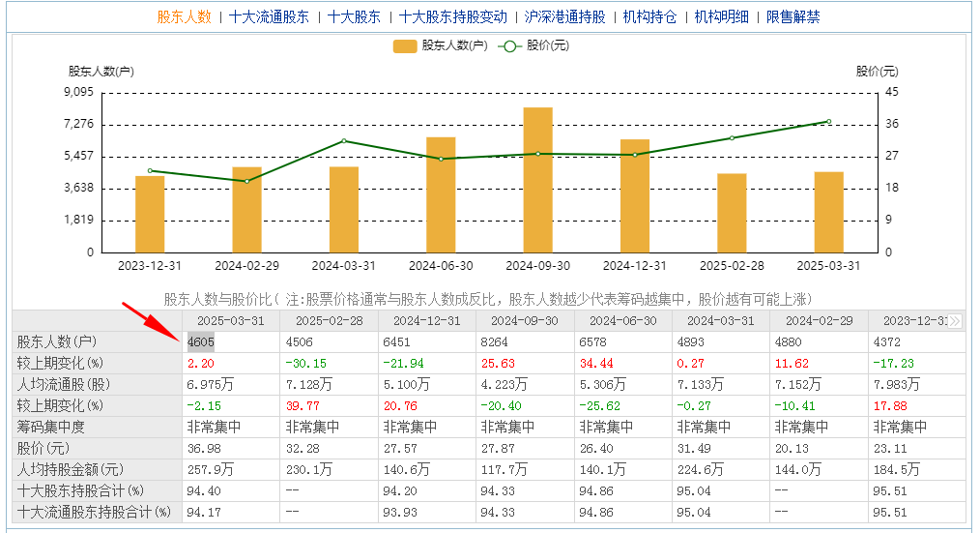Viewport: 980px width, 533px height.
Task: Click change value 39.77
Action: [303, 406]
